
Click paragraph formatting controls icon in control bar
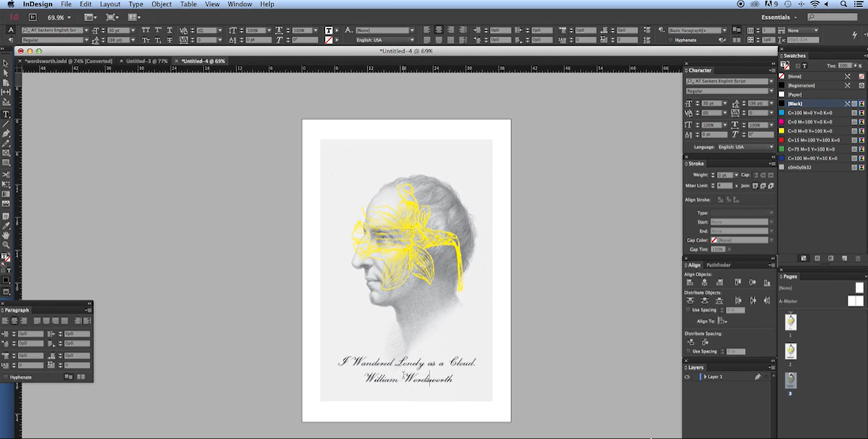[x=10, y=40]
